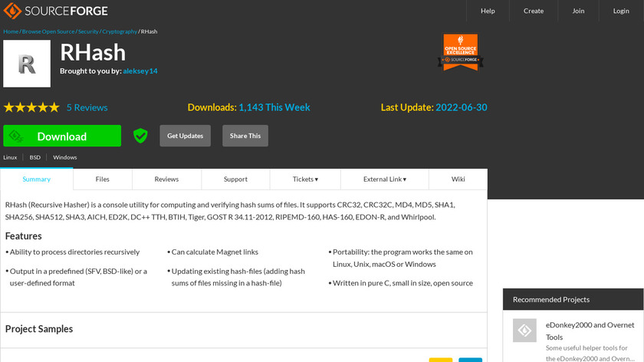Go to Home breadcrumb link
This screenshot has width=644, height=362.
click(11, 31)
